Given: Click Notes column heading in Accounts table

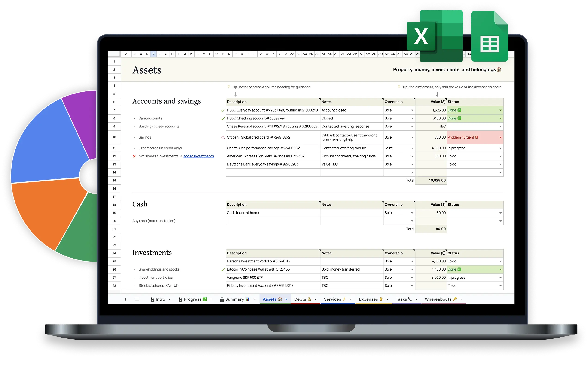Looking at the screenshot, I should 352,102.
